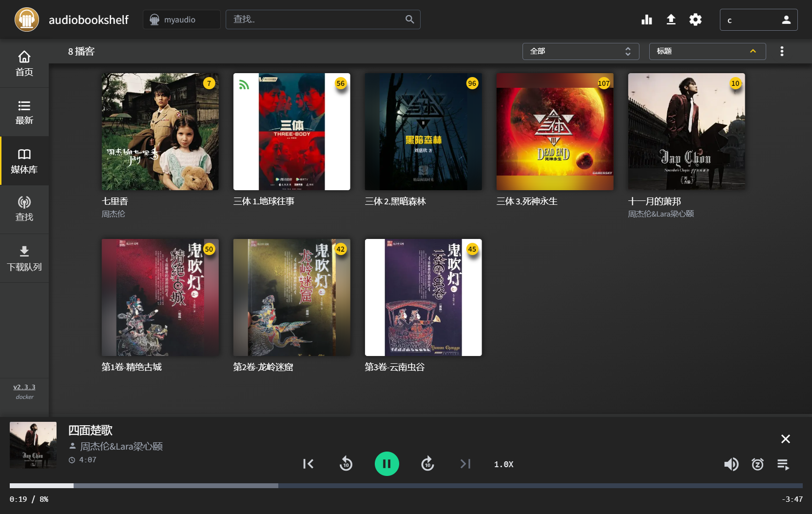Go to previous chapter
This screenshot has width=812, height=514.
point(308,464)
